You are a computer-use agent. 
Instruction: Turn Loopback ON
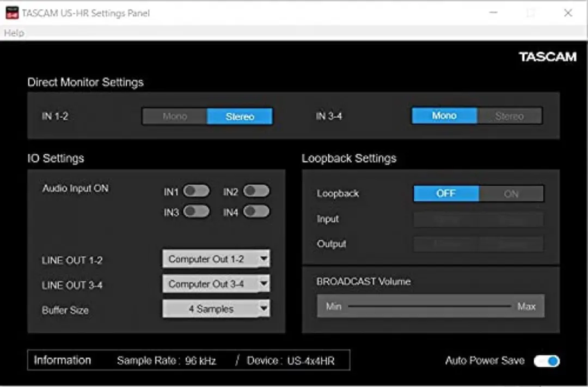(x=511, y=194)
